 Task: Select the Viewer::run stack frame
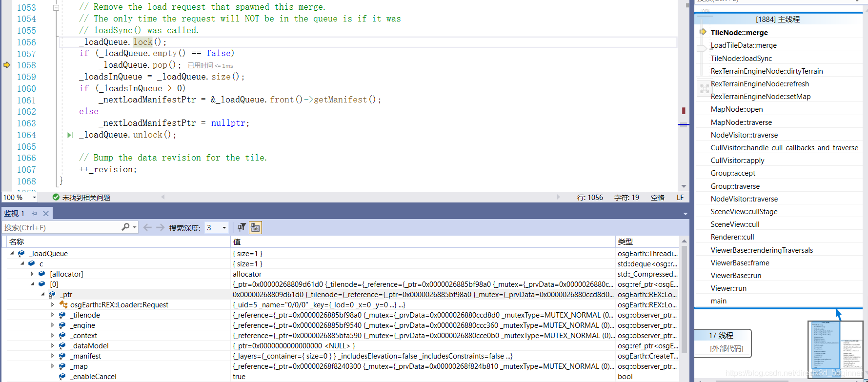[728, 288]
